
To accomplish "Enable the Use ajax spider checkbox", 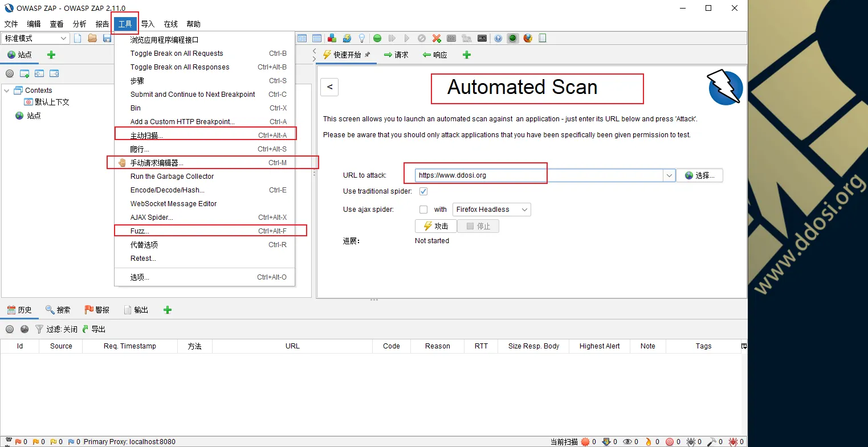I will pyautogui.click(x=423, y=210).
